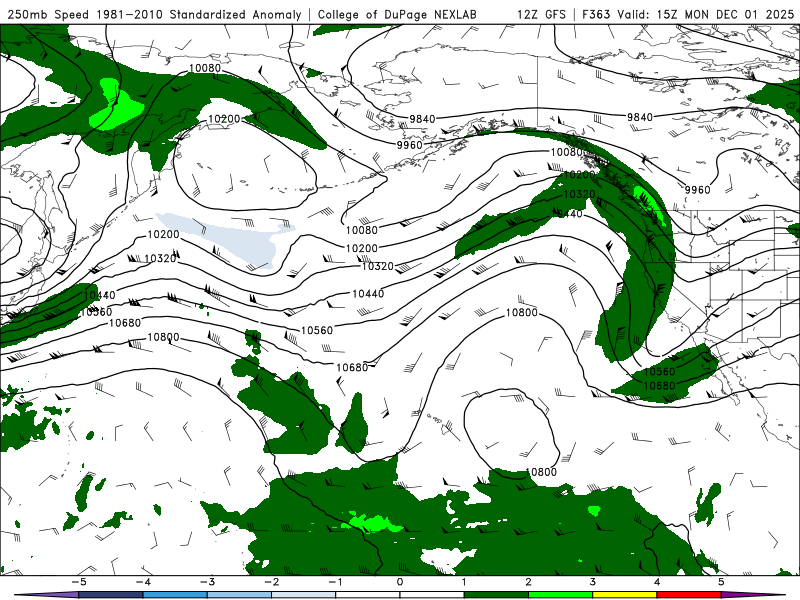Click the -1 label on the color scale
The width and height of the screenshot is (800, 600).
335,582
